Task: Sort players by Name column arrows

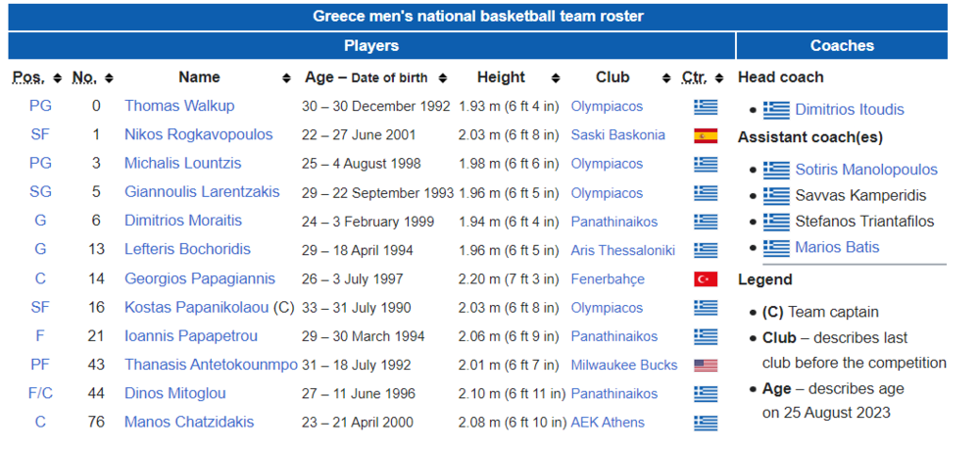Action: click(x=286, y=78)
